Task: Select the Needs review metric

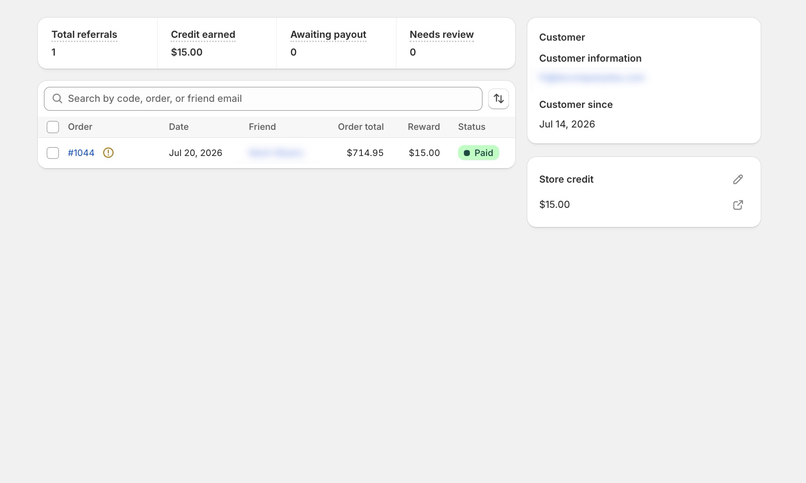Action: tap(442, 34)
